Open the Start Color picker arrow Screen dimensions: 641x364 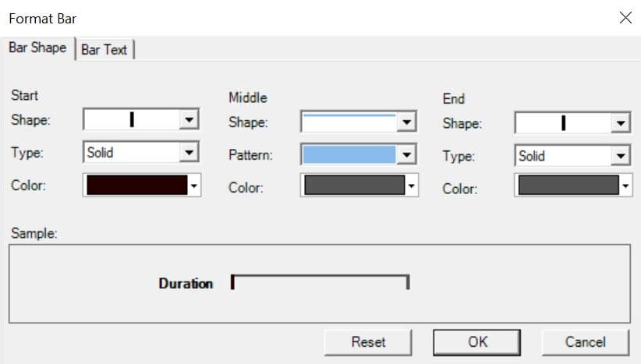tap(196, 186)
